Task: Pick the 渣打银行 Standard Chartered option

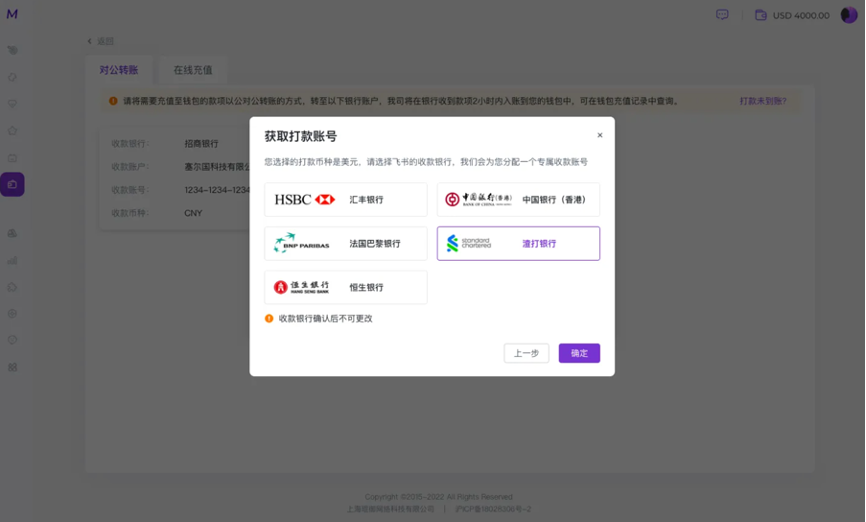Action: (518, 244)
